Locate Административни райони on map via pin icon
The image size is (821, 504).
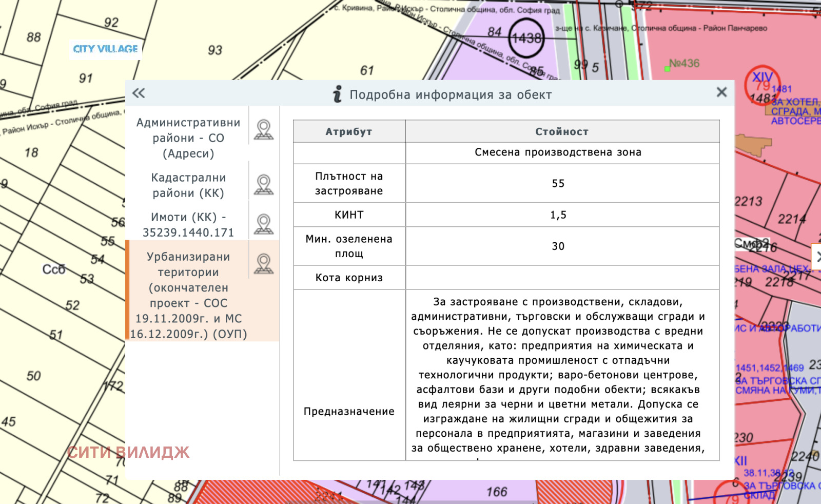264,129
